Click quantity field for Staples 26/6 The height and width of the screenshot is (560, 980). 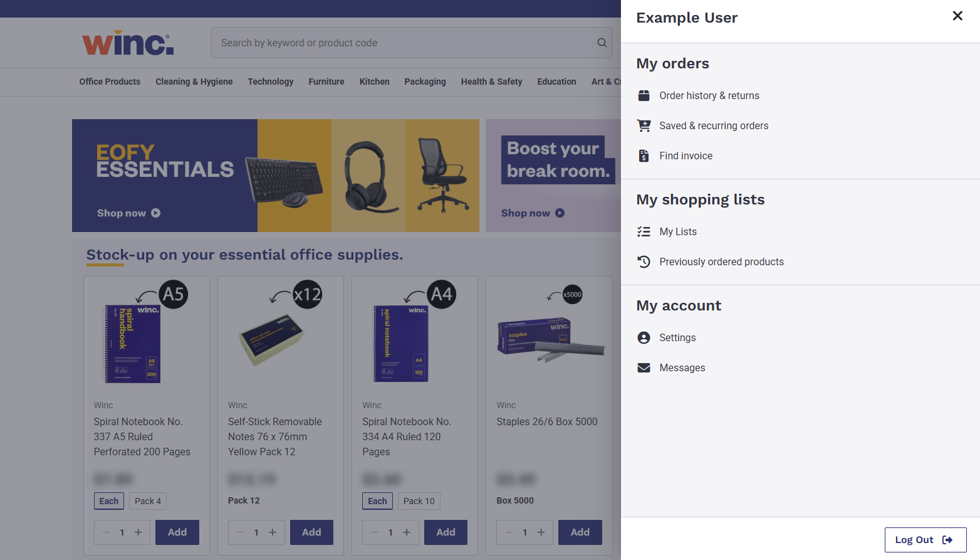(524, 532)
